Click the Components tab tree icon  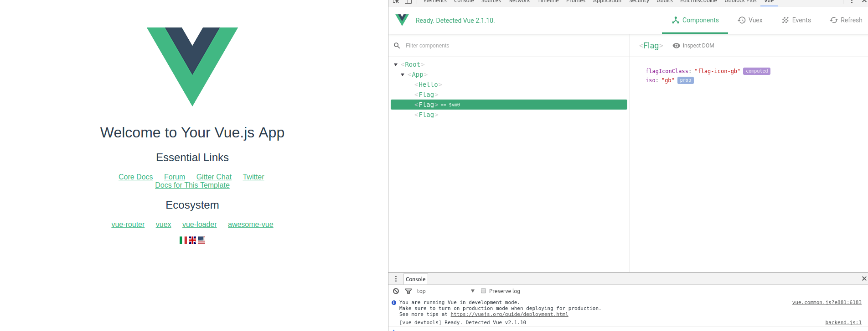pyautogui.click(x=676, y=20)
